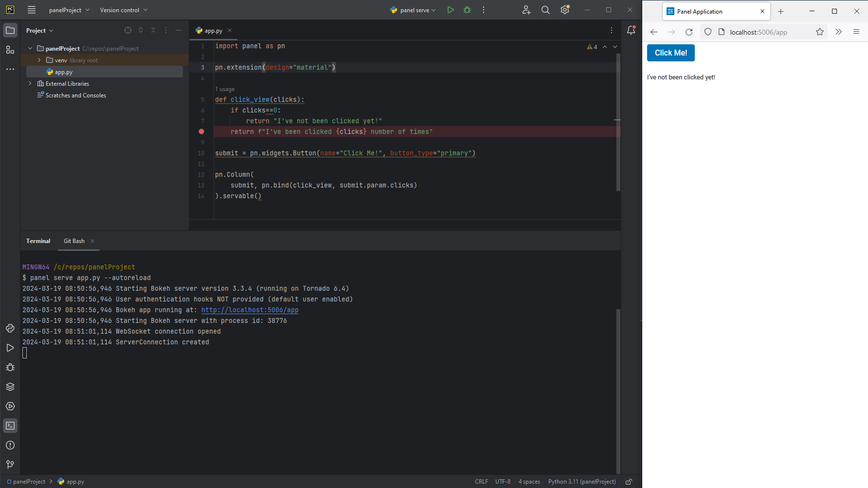Show more tool windows ellipsis

tap(10, 69)
